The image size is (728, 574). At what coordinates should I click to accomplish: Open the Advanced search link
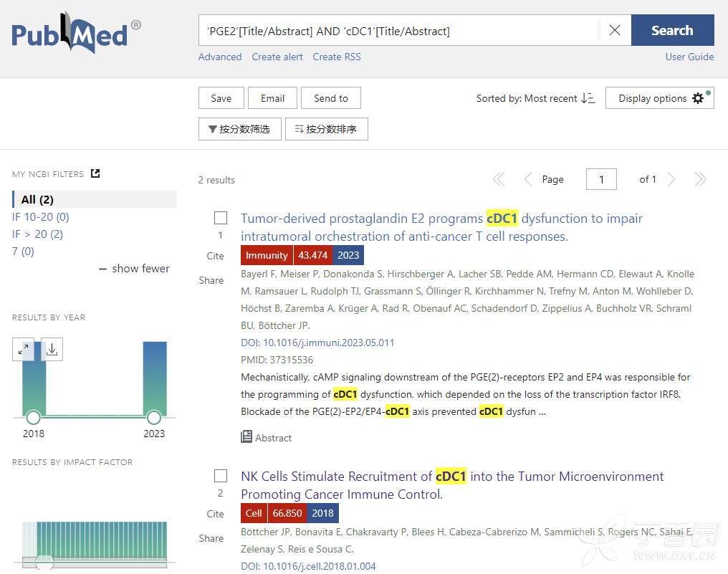point(220,57)
